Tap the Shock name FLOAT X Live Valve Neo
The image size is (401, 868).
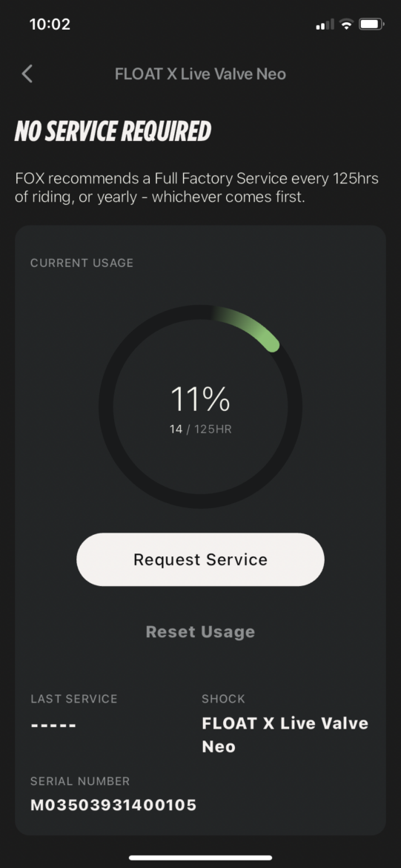click(x=285, y=734)
